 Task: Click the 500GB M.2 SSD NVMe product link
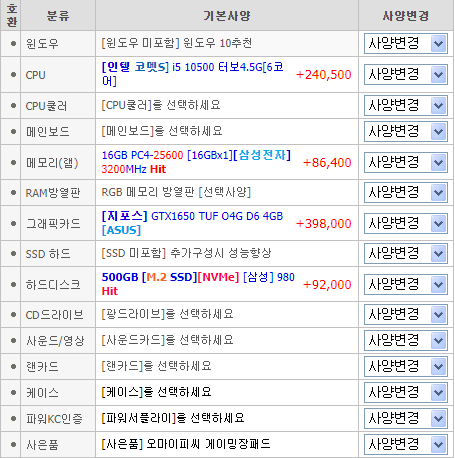click(198, 284)
